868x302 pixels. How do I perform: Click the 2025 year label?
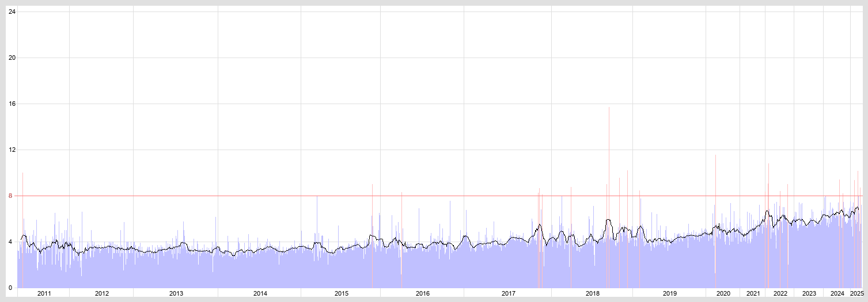click(x=856, y=293)
